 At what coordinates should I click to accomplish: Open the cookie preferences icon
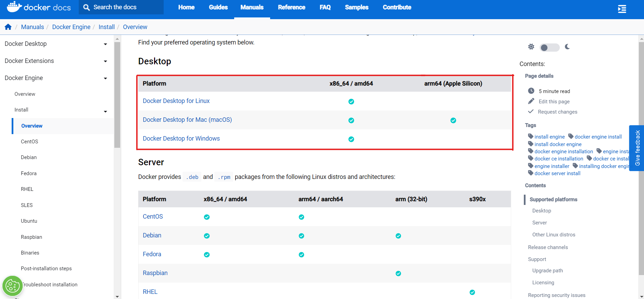(x=12, y=286)
